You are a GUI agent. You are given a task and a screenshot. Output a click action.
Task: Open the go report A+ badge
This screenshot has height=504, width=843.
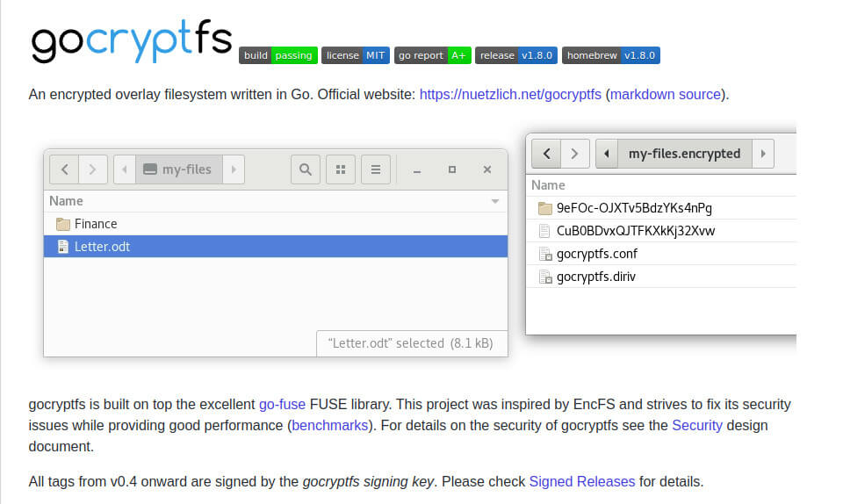pyautogui.click(x=432, y=55)
